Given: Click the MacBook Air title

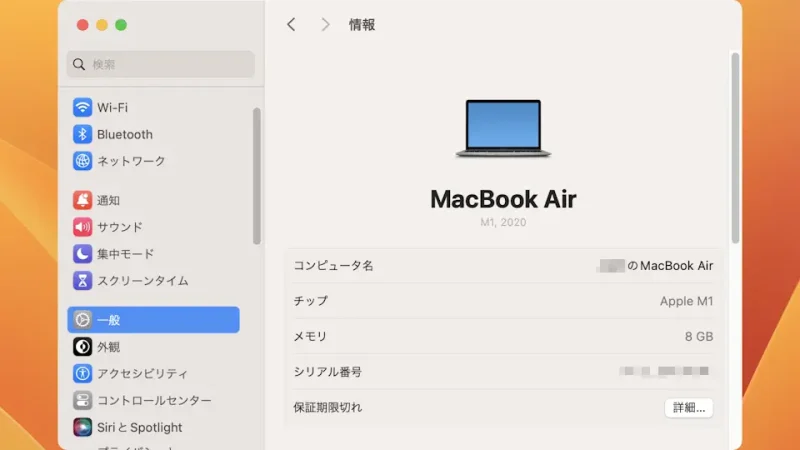Looking at the screenshot, I should click(503, 199).
